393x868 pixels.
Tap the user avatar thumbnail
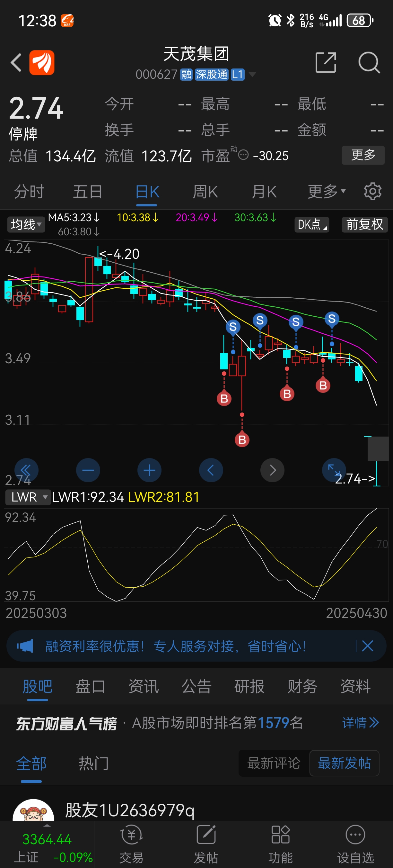(x=33, y=810)
